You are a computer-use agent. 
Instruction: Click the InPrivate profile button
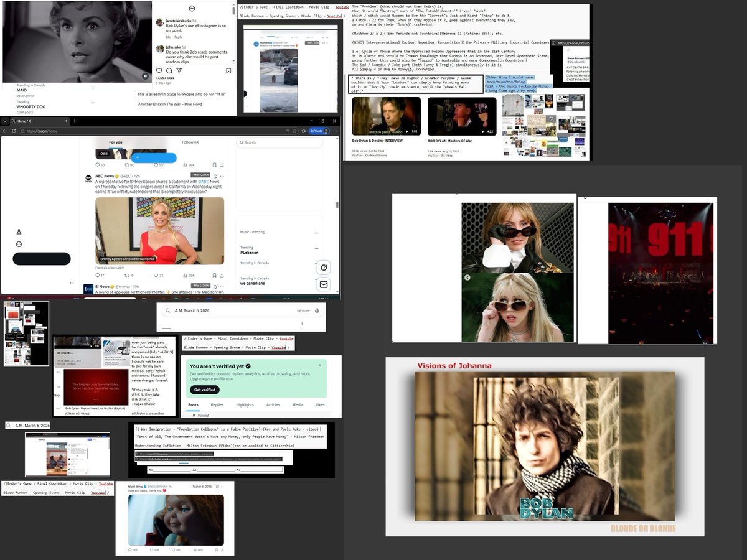tap(318, 131)
